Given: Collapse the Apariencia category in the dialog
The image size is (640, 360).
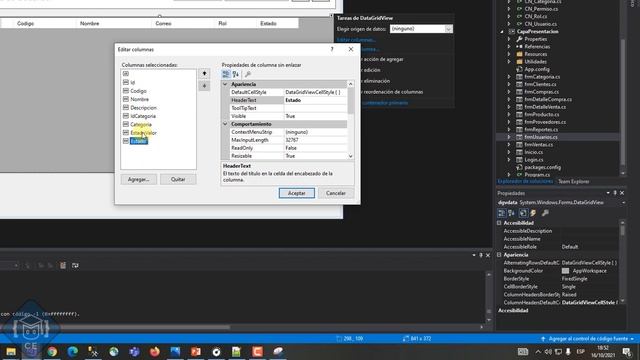Looking at the screenshot, I should (x=225, y=84).
